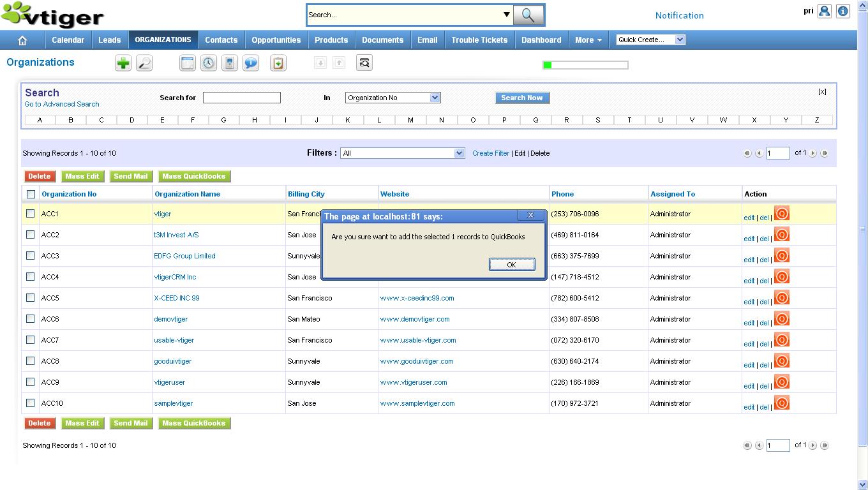Open the www.demovtiger.com website link
The height and width of the screenshot is (490, 868).
tap(415, 319)
